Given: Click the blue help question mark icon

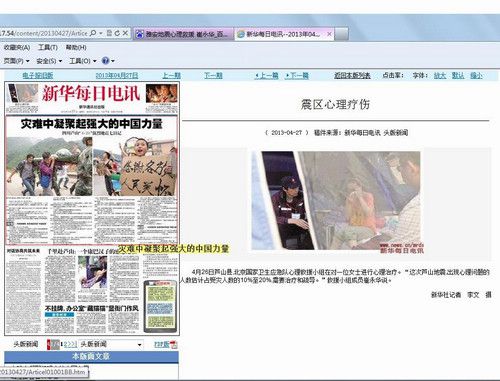Looking at the screenshot, I should [x=105, y=61].
